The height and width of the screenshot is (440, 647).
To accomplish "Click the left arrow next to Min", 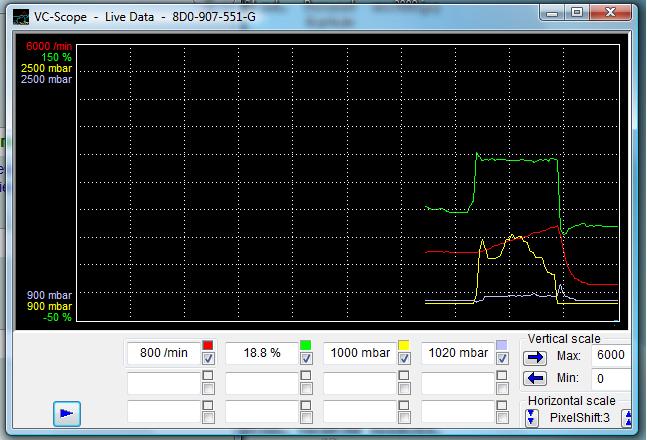I will (x=534, y=378).
